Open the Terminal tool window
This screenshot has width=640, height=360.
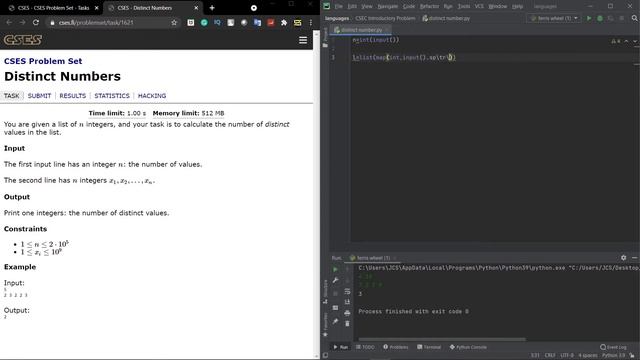(429, 347)
